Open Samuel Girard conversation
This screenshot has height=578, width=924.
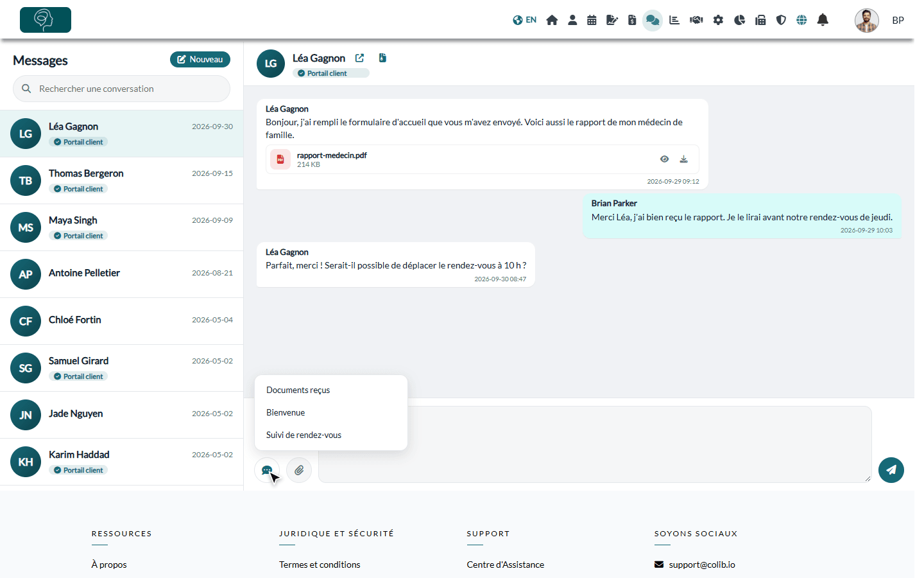pos(121,368)
